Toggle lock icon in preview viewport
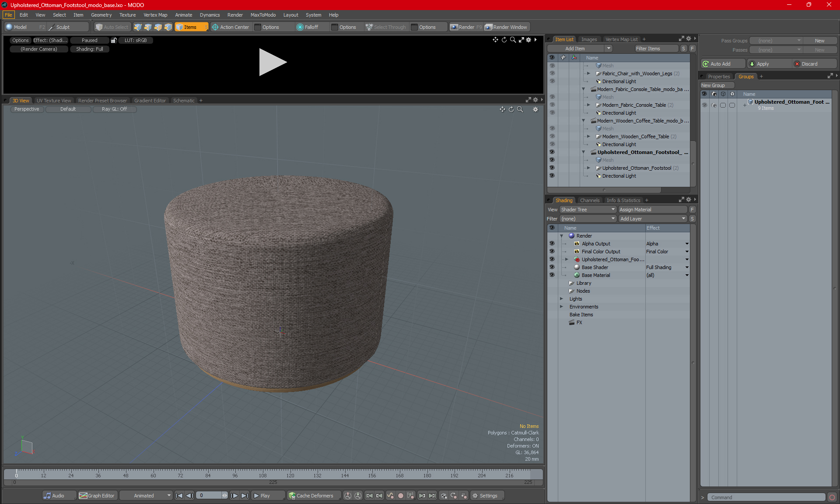Image resolution: width=840 pixels, height=504 pixels. [114, 40]
